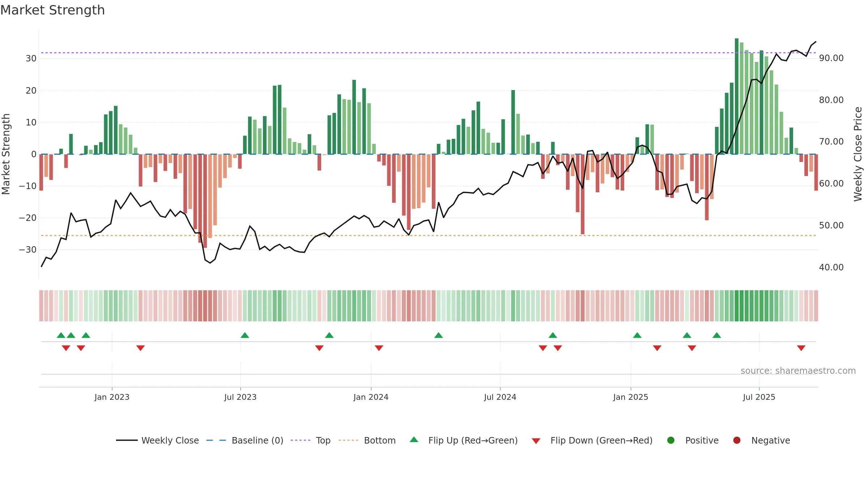Click the black Weekly Close legend line sample

click(127, 440)
